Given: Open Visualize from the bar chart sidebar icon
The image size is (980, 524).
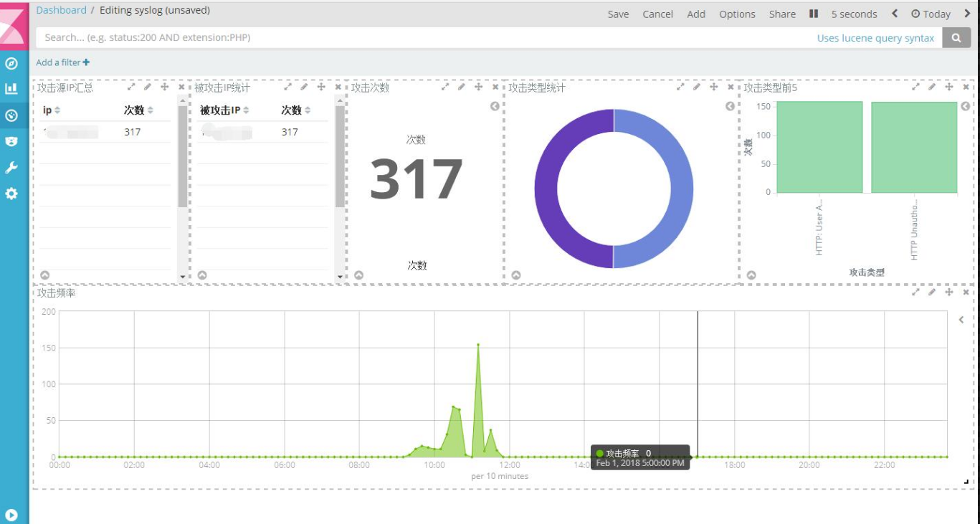Looking at the screenshot, I should coord(11,89).
